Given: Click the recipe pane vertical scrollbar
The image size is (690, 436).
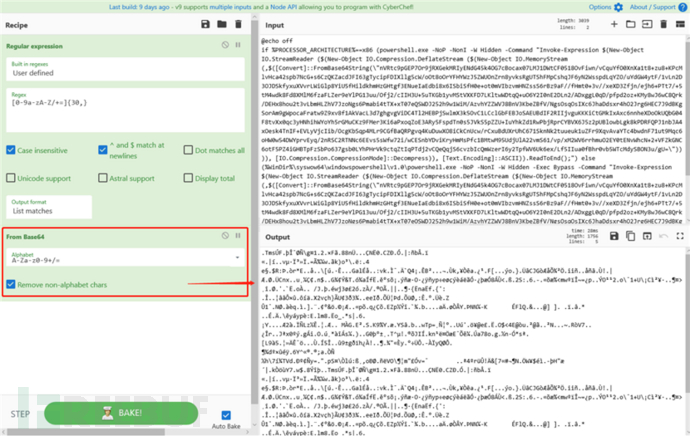Looking at the screenshot, I should pyautogui.click(x=255, y=211).
